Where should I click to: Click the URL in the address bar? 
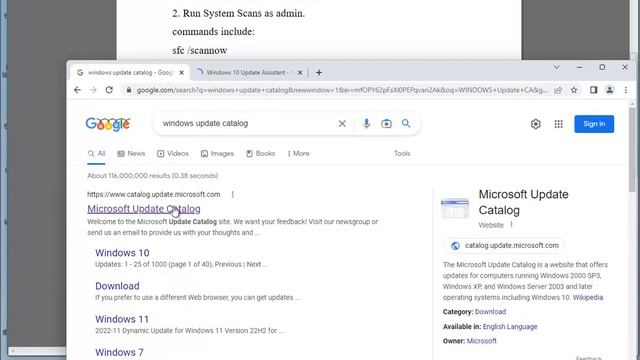coord(342,90)
